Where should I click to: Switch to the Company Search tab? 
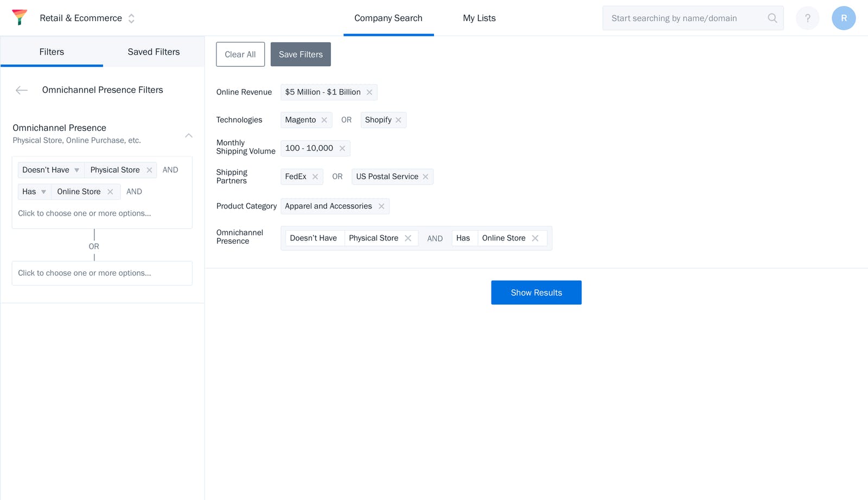point(388,18)
